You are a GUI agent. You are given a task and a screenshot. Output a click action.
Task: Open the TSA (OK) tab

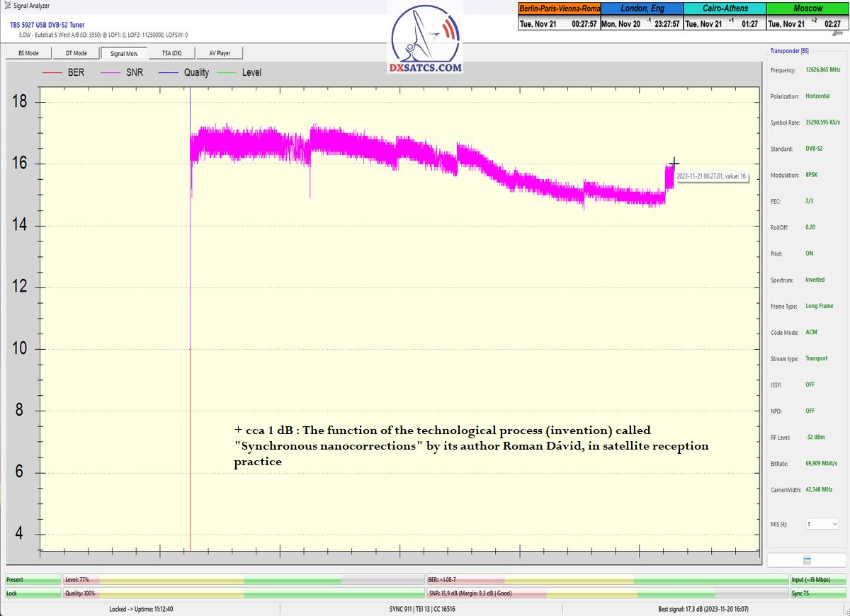click(171, 53)
